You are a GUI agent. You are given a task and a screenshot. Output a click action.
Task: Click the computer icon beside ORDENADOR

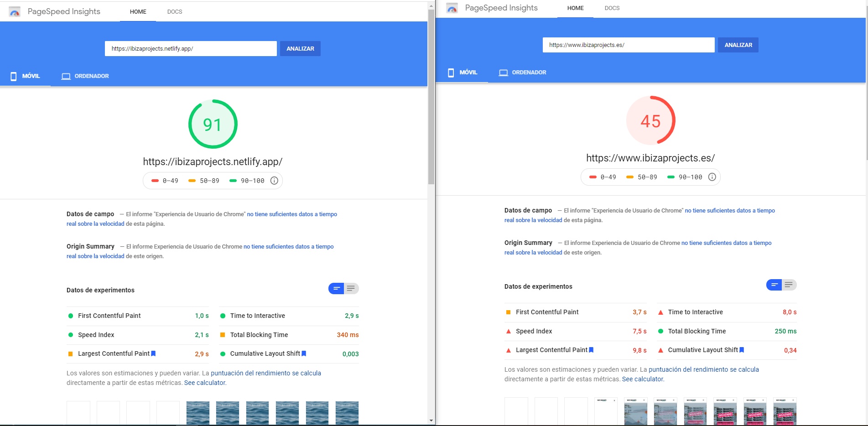click(x=66, y=76)
